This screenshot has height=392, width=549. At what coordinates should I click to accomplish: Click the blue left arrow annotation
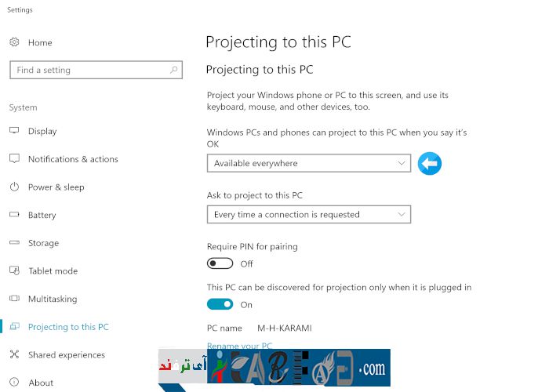tap(429, 163)
